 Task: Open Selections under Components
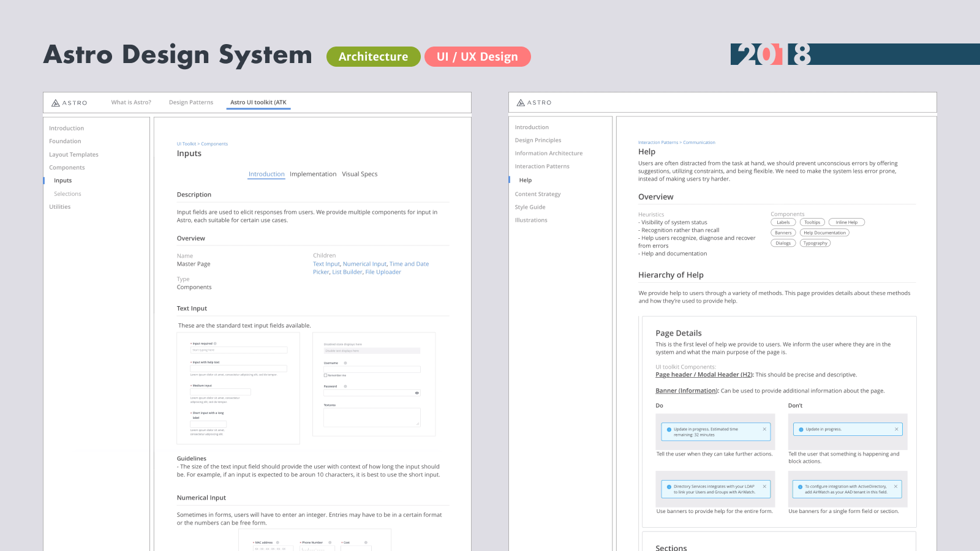coord(67,194)
